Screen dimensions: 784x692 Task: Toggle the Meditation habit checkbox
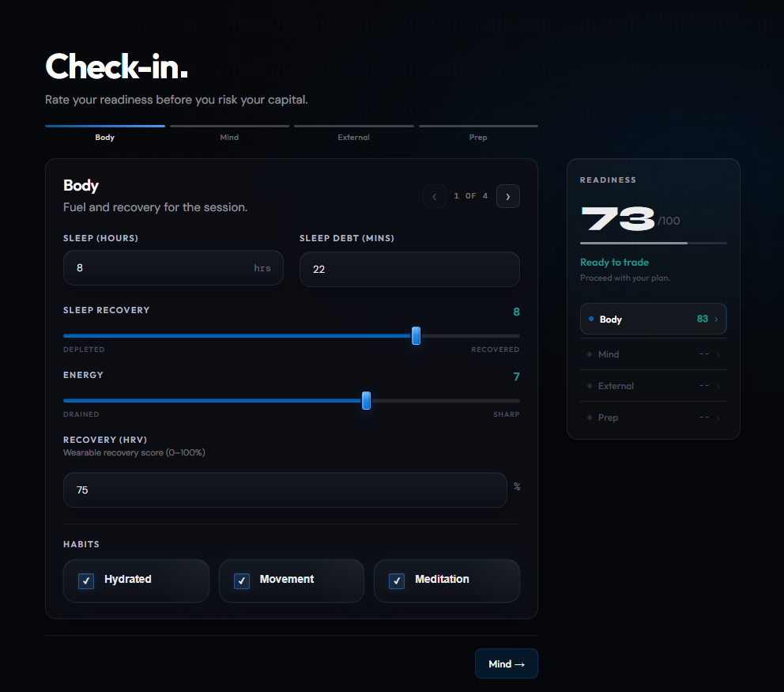397,580
